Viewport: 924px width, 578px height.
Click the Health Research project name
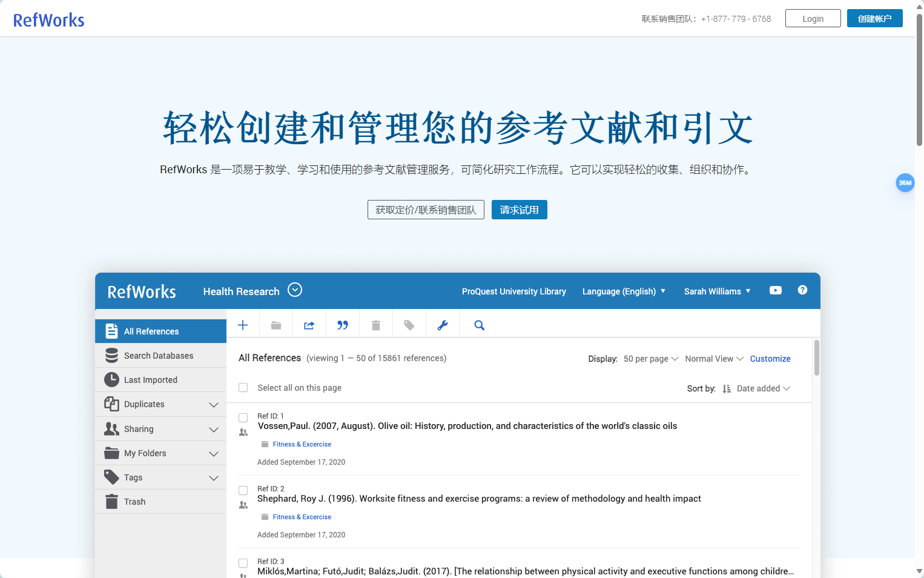241,291
